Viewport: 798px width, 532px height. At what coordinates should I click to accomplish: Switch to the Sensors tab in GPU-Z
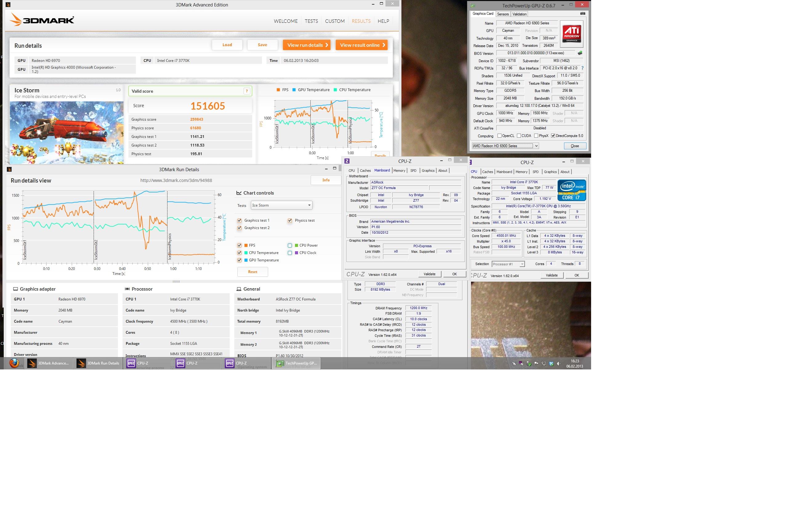coord(503,14)
